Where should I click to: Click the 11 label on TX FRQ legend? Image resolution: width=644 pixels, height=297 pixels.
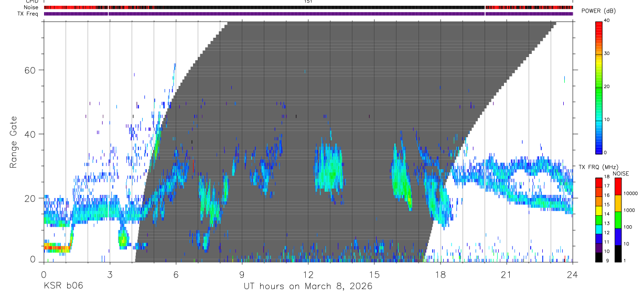pos(607,242)
